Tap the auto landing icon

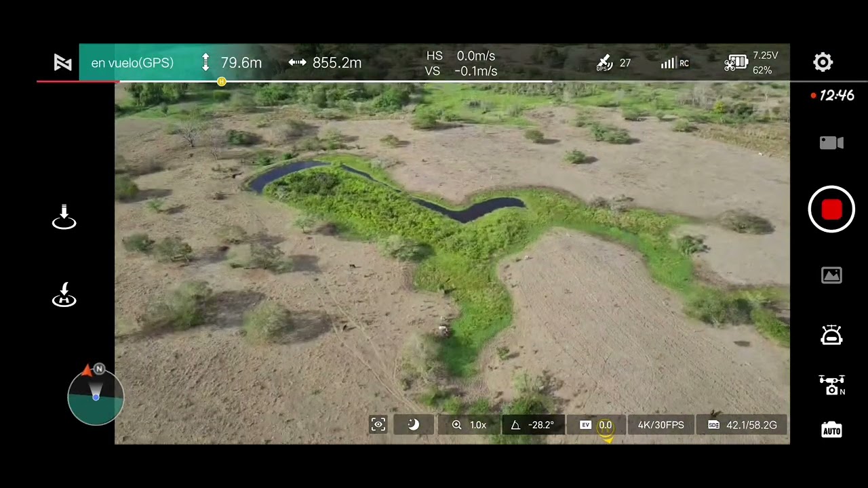(64, 217)
